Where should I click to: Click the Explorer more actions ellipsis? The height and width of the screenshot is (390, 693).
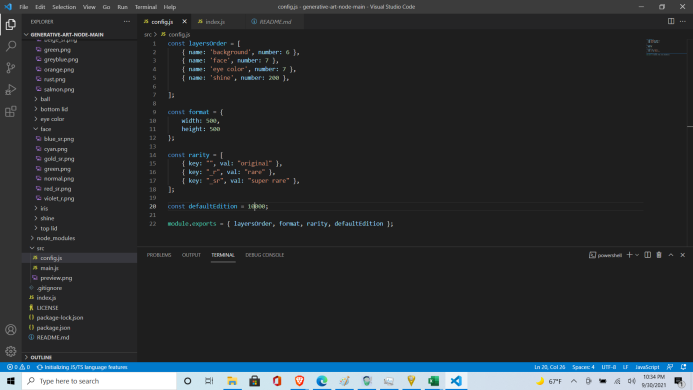pyautogui.click(x=127, y=22)
